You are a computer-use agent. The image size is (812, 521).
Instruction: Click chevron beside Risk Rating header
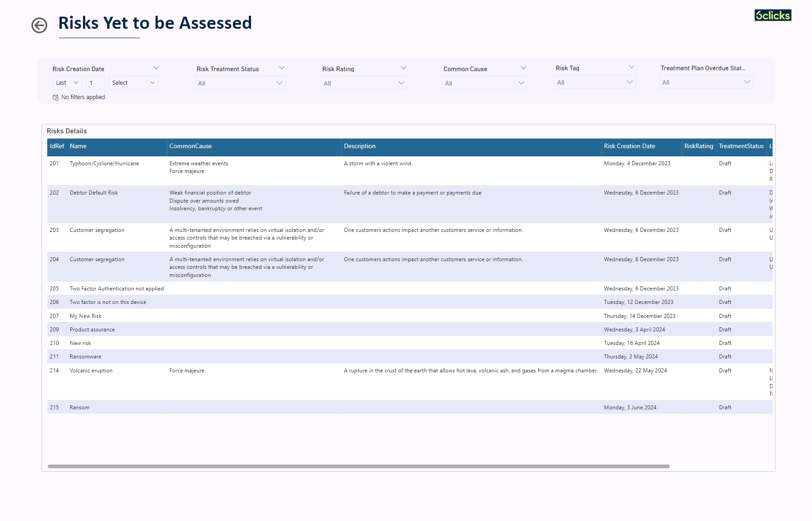tap(403, 68)
